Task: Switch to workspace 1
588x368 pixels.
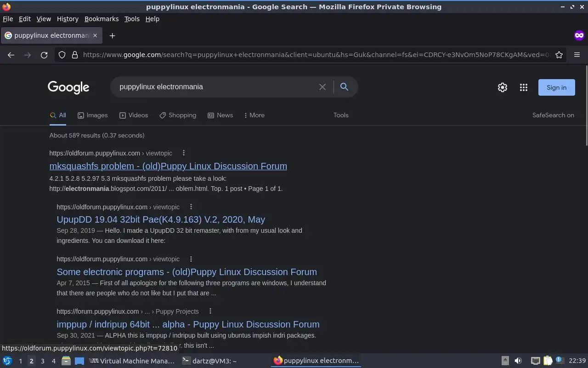Action: pos(20,361)
